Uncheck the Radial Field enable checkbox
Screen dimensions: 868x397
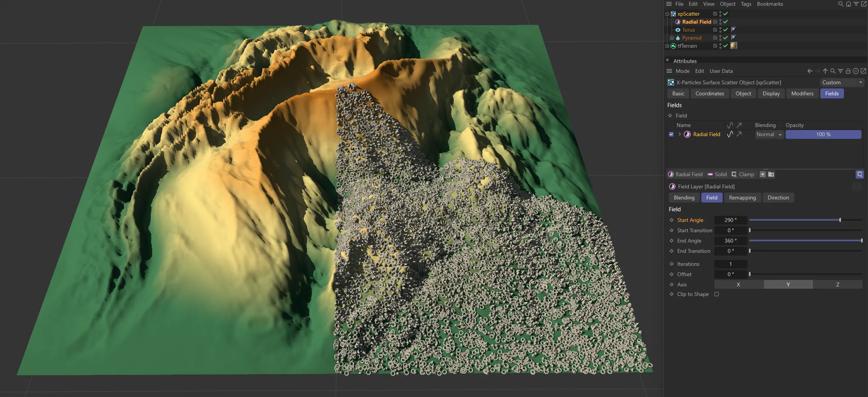pyautogui.click(x=671, y=134)
